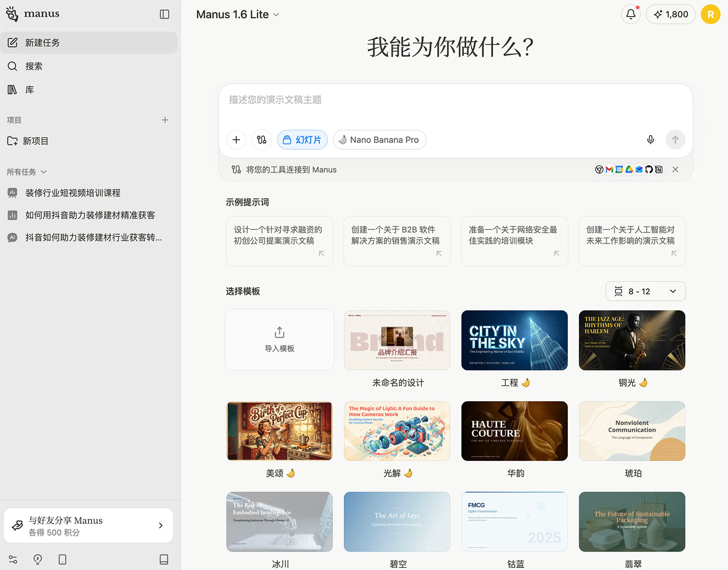The image size is (728, 570).
Task: Click the Notion connector icon
Action: pos(659,169)
